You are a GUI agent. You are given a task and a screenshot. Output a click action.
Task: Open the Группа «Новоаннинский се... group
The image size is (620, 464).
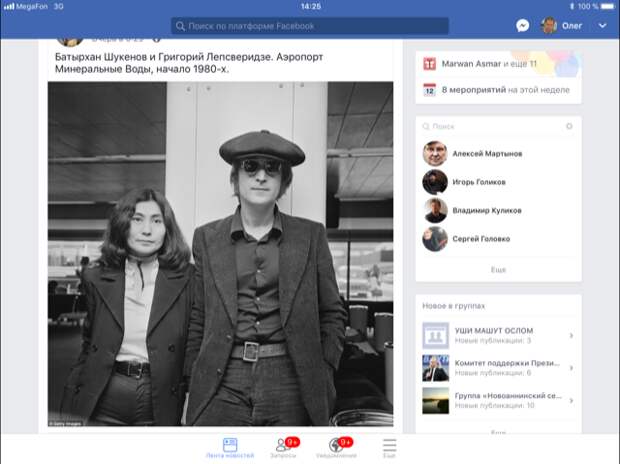(498, 400)
